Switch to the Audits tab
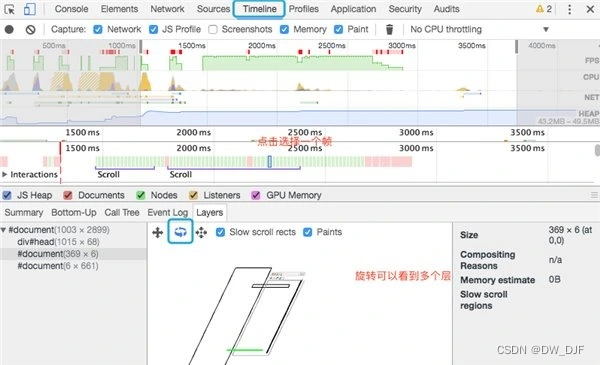The width and height of the screenshot is (600, 365). (x=447, y=9)
